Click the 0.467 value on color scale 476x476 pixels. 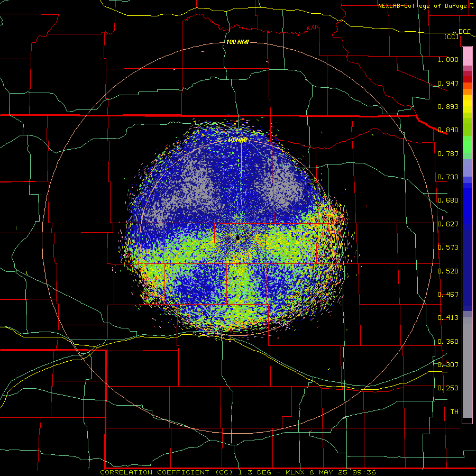[x=448, y=295]
